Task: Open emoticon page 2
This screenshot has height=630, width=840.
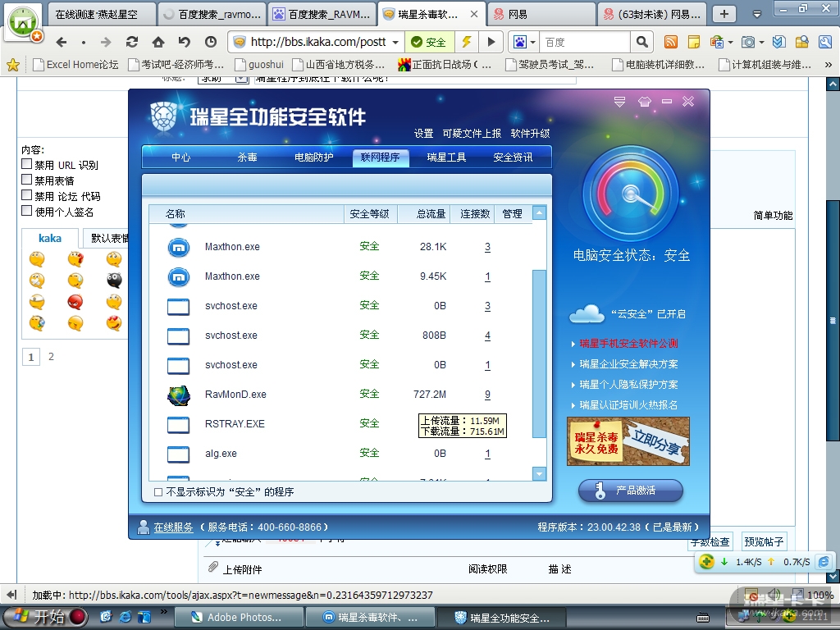Action: [x=51, y=357]
